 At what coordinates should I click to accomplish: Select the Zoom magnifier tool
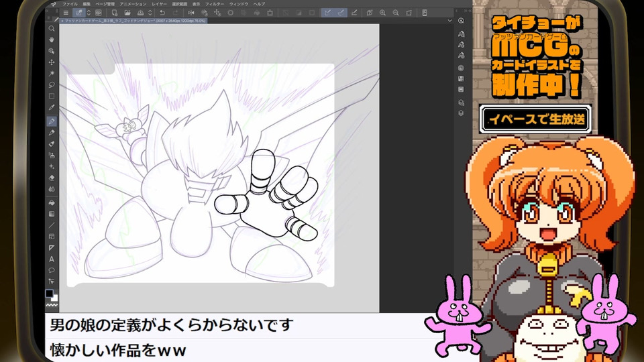52,29
